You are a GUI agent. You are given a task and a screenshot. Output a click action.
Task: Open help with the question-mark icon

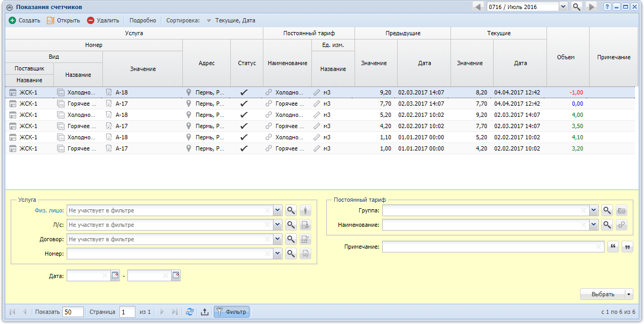(x=607, y=6)
